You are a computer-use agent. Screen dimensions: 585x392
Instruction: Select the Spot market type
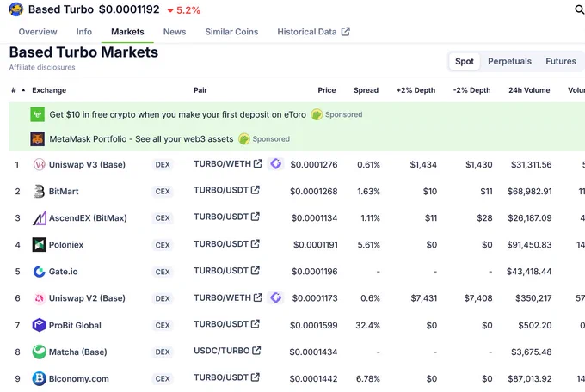point(465,61)
